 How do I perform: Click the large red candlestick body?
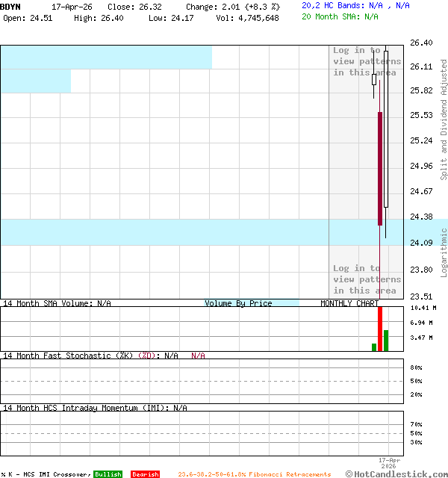coord(380,168)
